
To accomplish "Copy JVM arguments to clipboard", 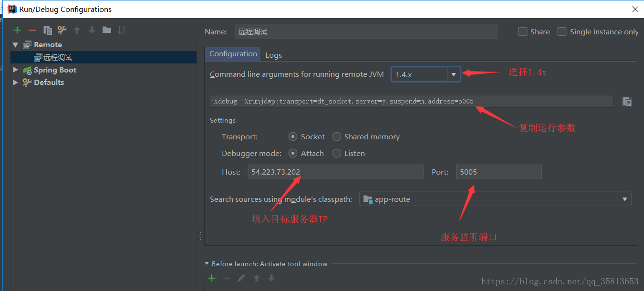I will (627, 102).
